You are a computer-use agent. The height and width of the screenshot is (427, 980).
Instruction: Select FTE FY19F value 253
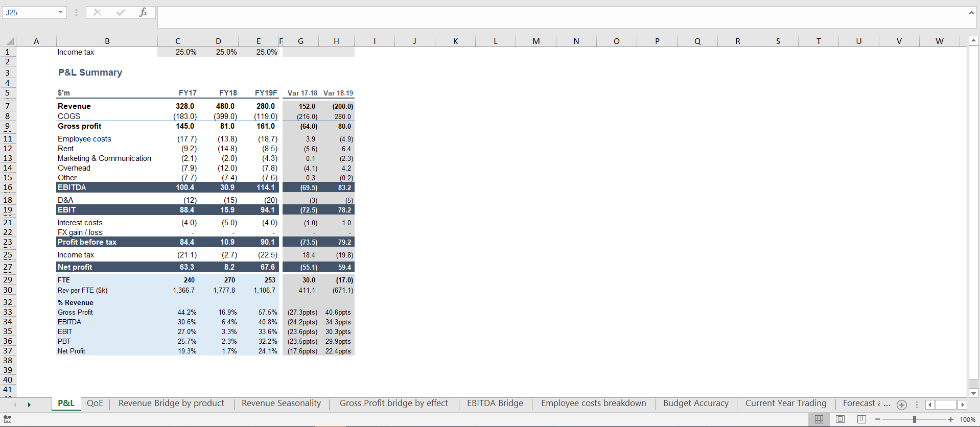coord(270,280)
